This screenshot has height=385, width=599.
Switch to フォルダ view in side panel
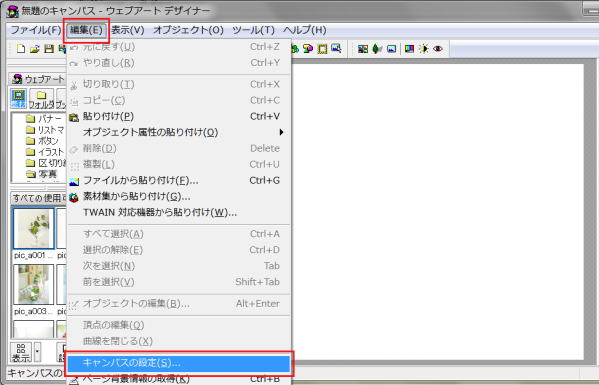pos(41,99)
